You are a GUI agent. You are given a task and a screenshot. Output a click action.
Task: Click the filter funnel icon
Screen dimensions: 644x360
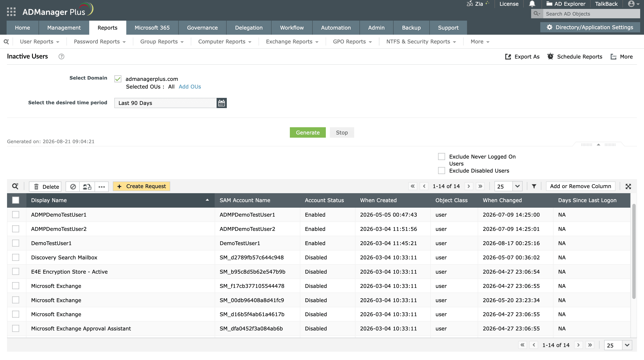534,186
